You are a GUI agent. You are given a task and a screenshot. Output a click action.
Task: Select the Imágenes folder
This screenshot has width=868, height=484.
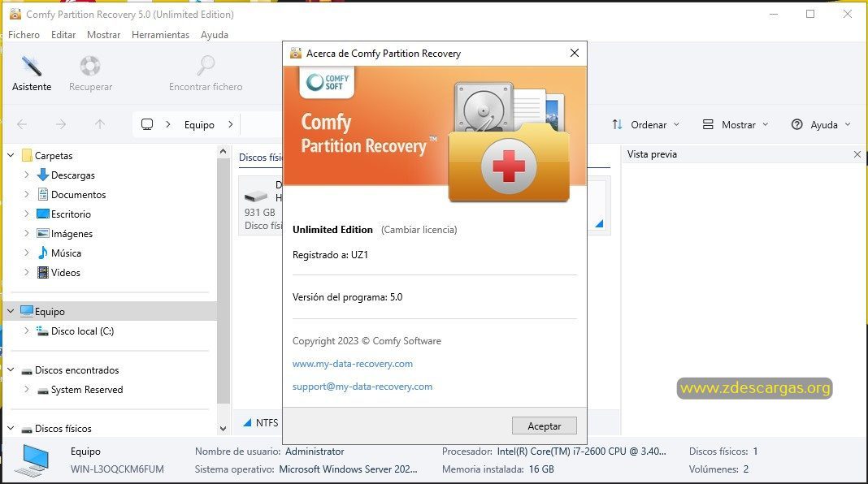(x=72, y=233)
